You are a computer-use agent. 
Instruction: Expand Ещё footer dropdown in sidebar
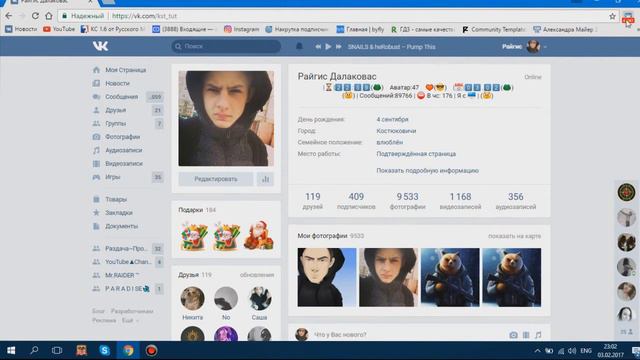pyautogui.click(x=130, y=320)
